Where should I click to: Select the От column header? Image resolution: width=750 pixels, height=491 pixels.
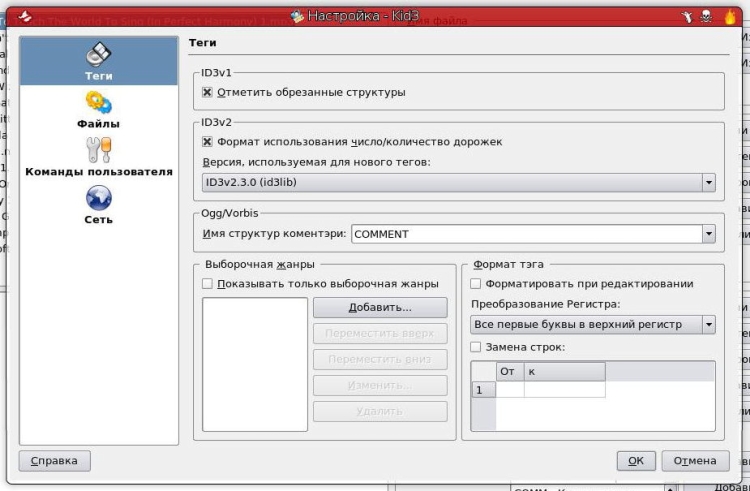click(510, 371)
